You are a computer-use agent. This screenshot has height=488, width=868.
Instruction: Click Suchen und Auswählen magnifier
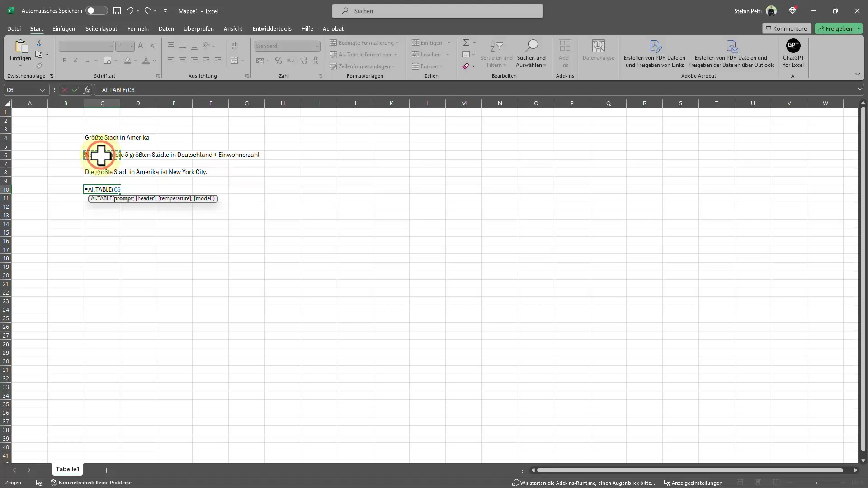pyautogui.click(x=531, y=53)
